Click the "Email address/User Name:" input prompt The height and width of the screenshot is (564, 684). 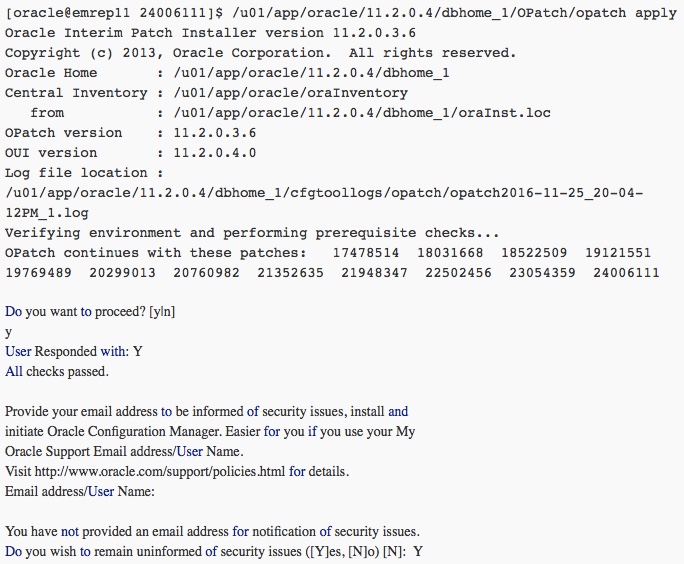pyautogui.click(x=80, y=491)
